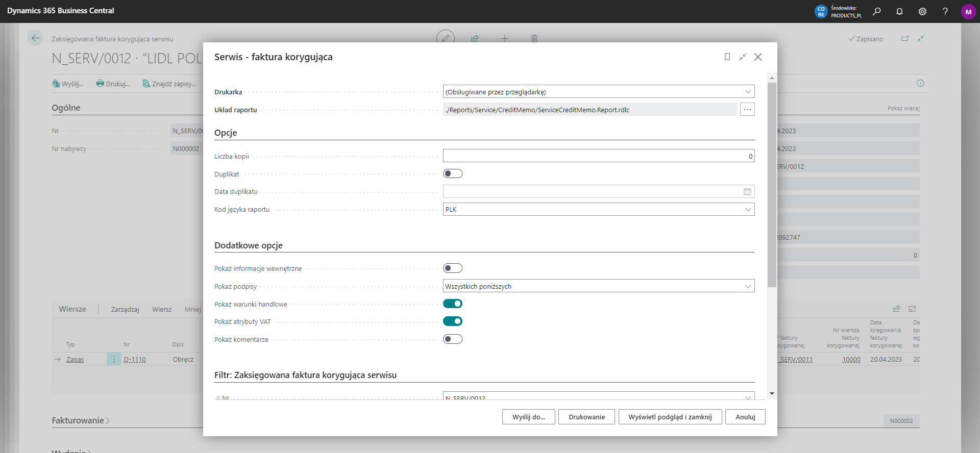Open Znajdź zapisy... action
The image size is (980, 453).
pyautogui.click(x=169, y=84)
